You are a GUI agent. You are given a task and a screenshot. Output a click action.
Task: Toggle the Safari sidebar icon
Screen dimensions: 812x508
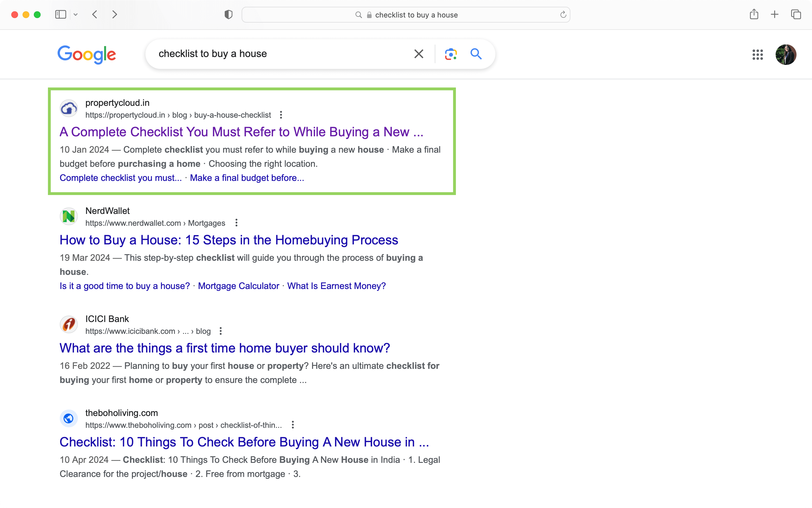point(60,14)
